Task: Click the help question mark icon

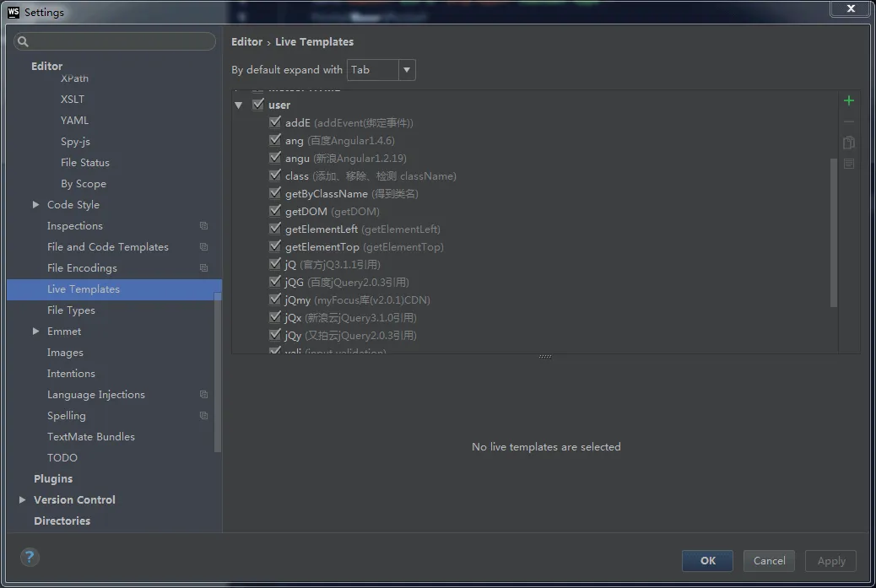Action: click(x=30, y=557)
